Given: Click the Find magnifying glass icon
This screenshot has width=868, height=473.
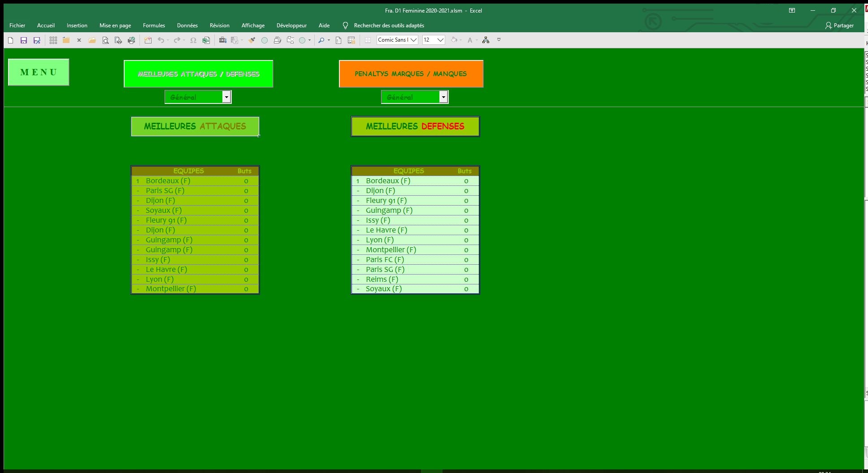Looking at the screenshot, I should [x=321, y=40].
